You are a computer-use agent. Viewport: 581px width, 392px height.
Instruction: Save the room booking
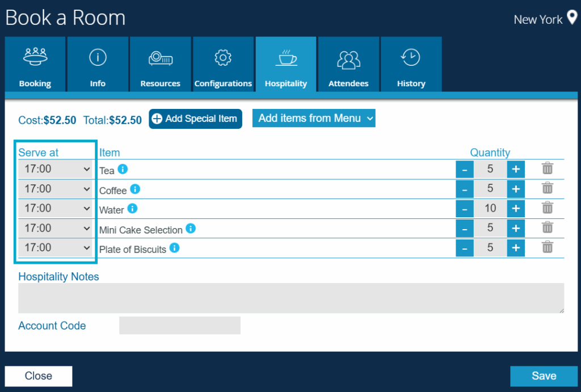coord(544,376)
